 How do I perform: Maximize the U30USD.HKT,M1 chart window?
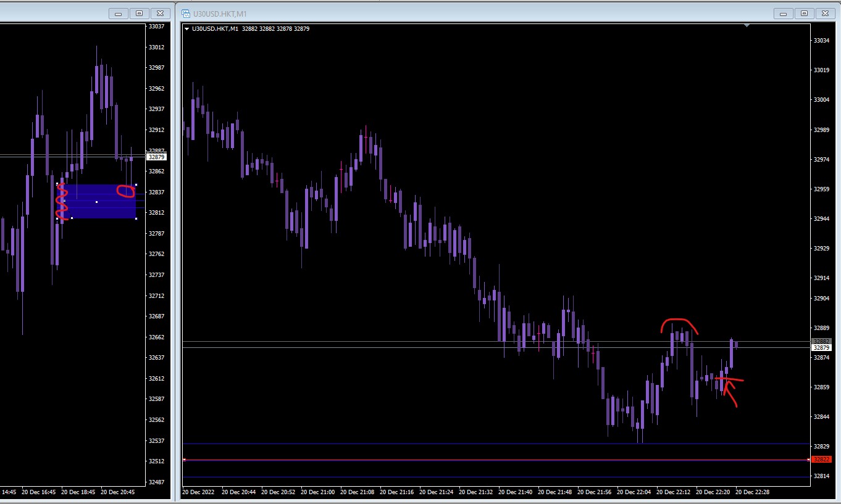click(804, 13)
